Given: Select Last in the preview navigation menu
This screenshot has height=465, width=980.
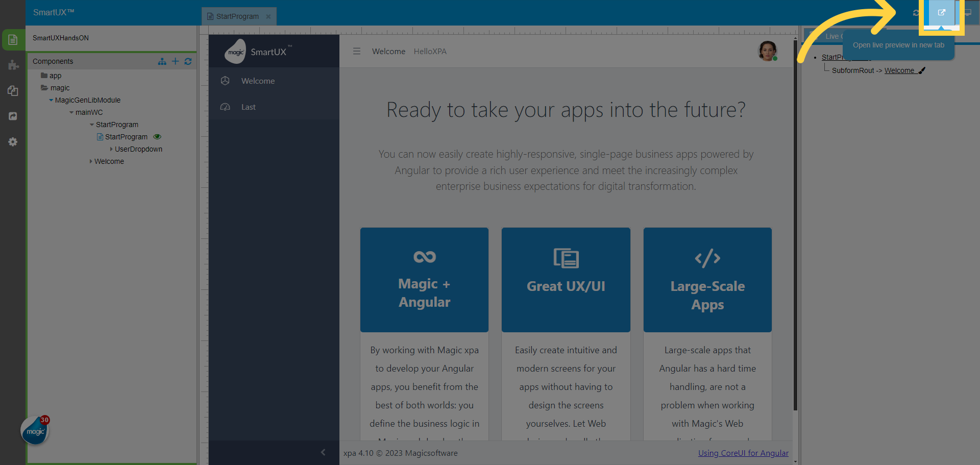Looking at the screenshot, I should coord(249,107).
